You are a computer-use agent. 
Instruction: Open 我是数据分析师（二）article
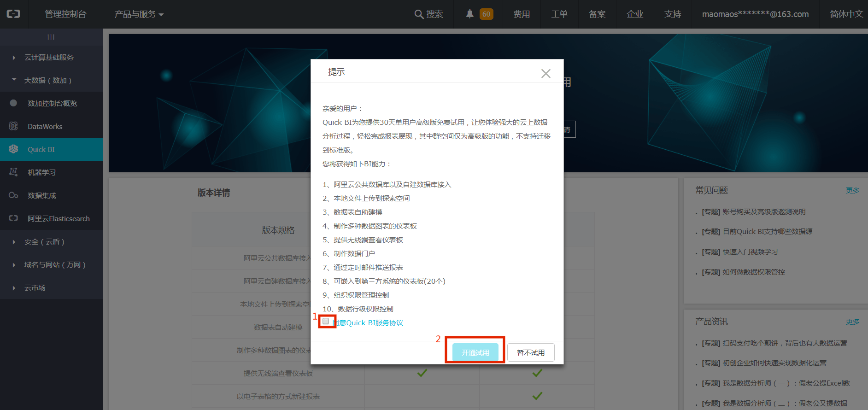(x=774, y=403)
